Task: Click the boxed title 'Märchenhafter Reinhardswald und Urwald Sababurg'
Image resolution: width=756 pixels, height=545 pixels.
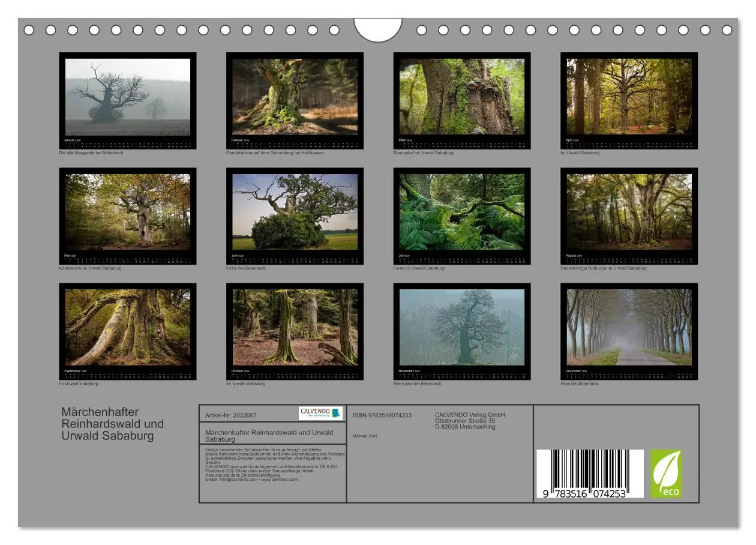Action: pyautogui.click(x=269, y=436)
